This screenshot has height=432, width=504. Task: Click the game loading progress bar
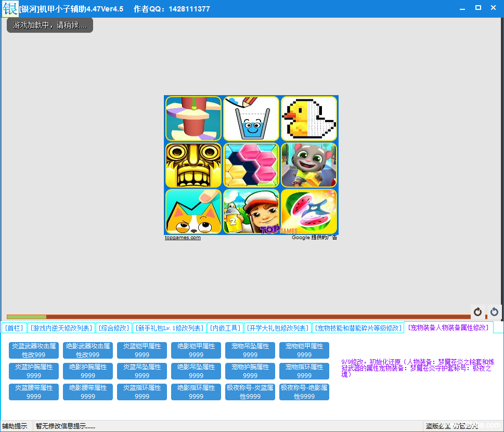(x=239, y=317)
